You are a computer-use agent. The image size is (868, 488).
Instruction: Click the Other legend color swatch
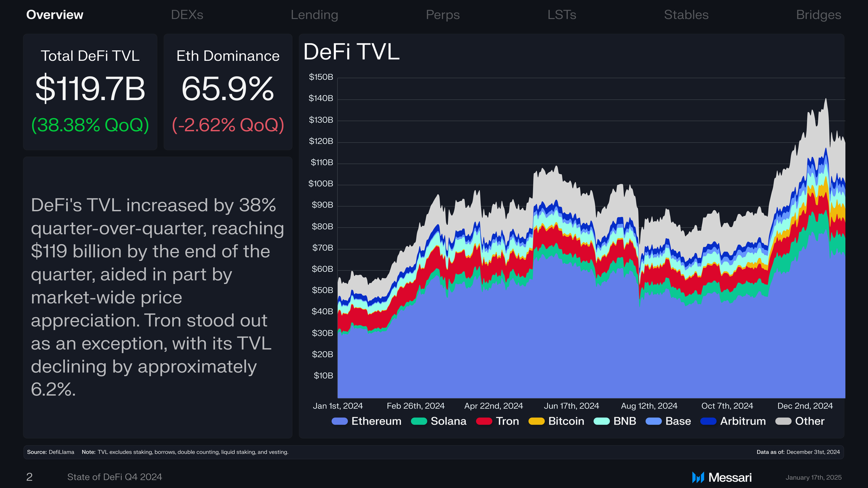[783, 421]
